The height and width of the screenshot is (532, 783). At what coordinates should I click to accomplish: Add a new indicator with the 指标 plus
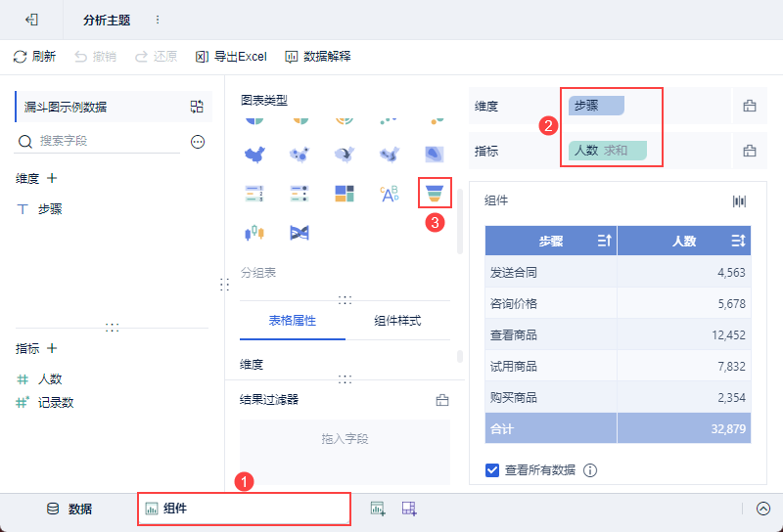[52, 348]
